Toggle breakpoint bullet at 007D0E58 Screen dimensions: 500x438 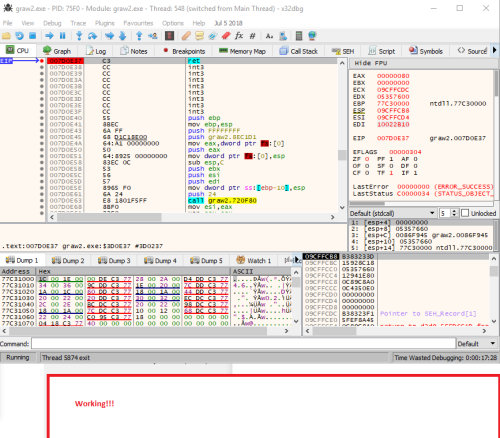(42, 162)
